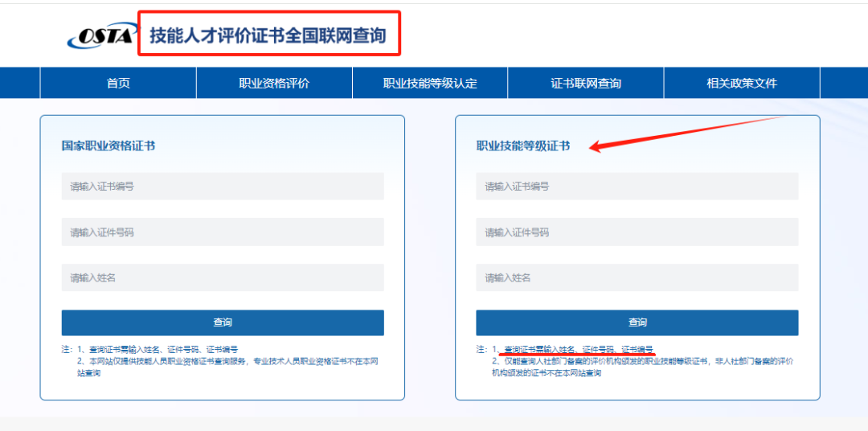This screenshot has height=431, width=868.
Task: Click 查询 button in 职业技能等级证书 panel
Action: pyautogui.click(x=637, y=322)
